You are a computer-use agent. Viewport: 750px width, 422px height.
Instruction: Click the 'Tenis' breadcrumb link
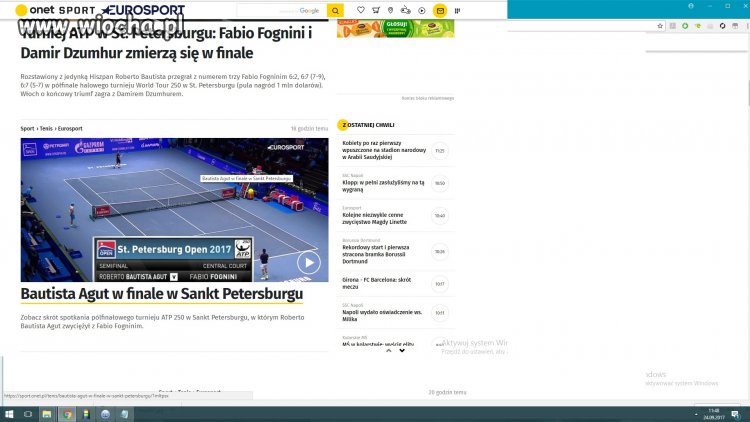coord(46,128)
